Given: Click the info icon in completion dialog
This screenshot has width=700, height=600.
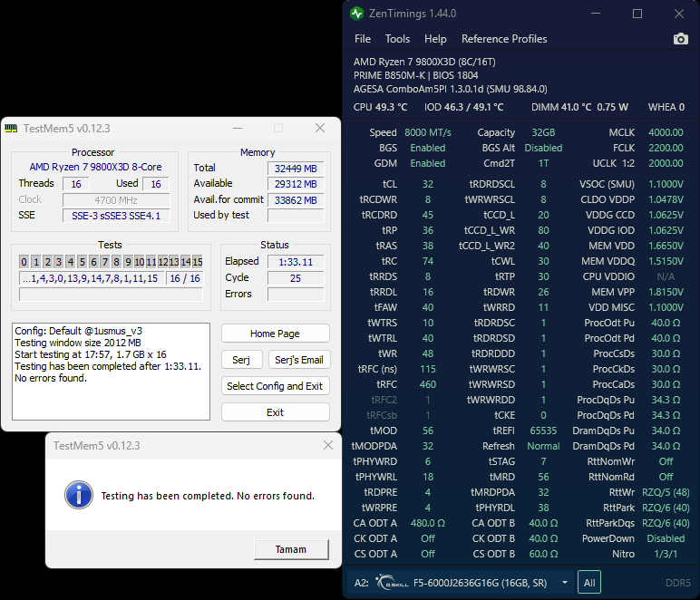Looking at the screenshot, I should pos(79,495).
